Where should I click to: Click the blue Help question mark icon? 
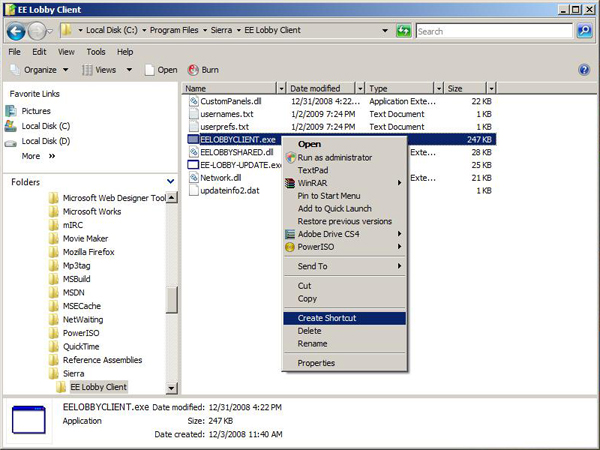(x=584, y=70)
